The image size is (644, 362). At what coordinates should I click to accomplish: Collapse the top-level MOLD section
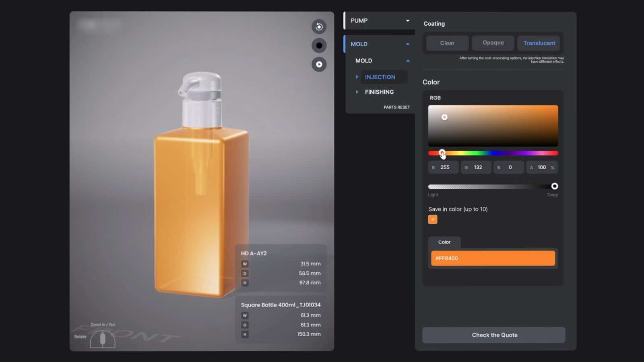point(407,44)
